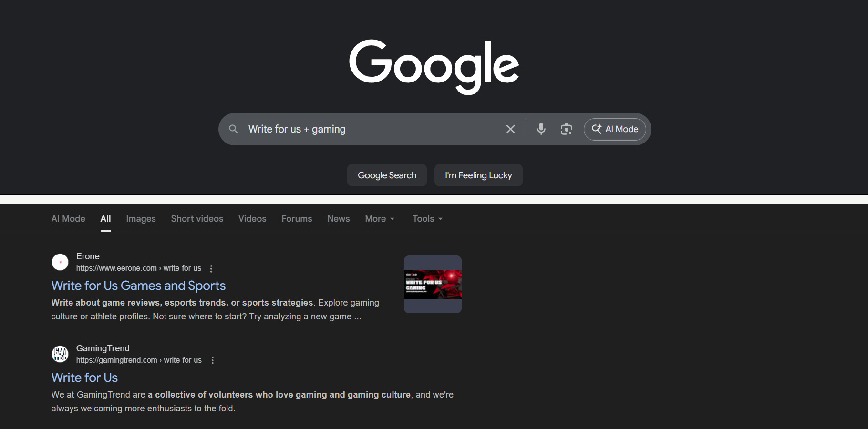This screenshot has width=868, height=429.
Task: Expand the Tools dropdown
Action: pos(426,218)
